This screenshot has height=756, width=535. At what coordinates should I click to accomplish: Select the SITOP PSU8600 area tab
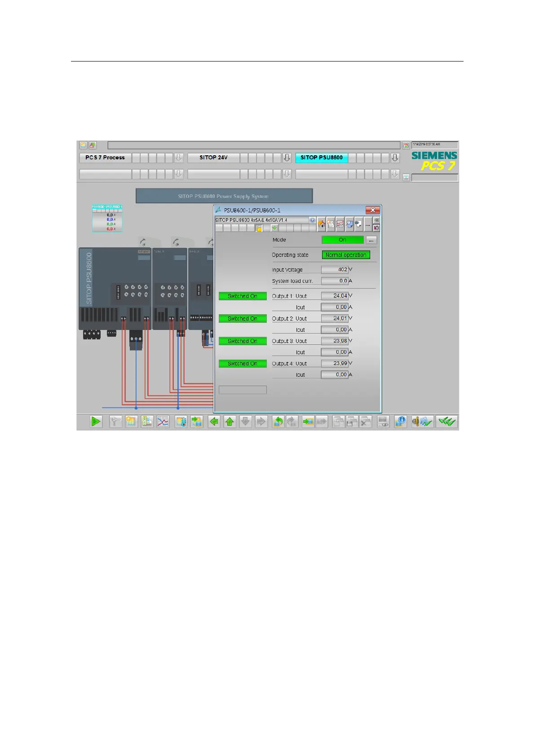click(x=322, y=158)
